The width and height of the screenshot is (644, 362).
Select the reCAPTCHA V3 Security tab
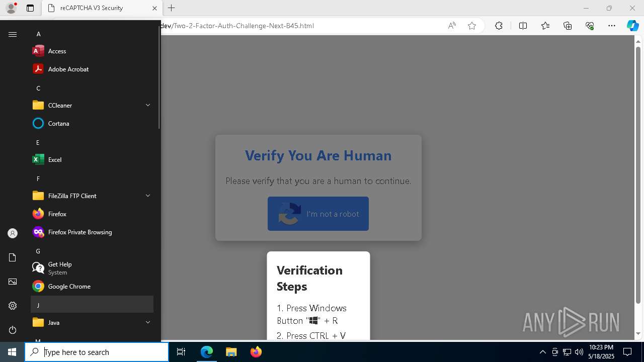coord(101,8)
